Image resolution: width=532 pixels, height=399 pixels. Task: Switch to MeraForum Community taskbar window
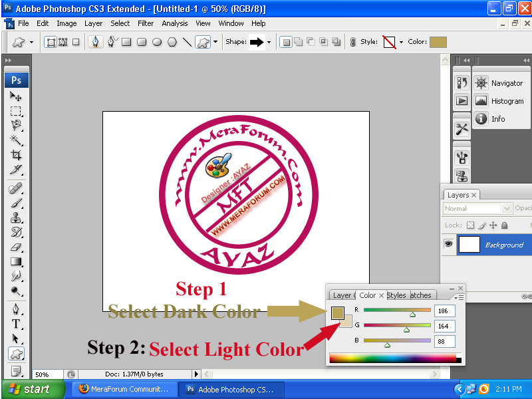(124, 389)
